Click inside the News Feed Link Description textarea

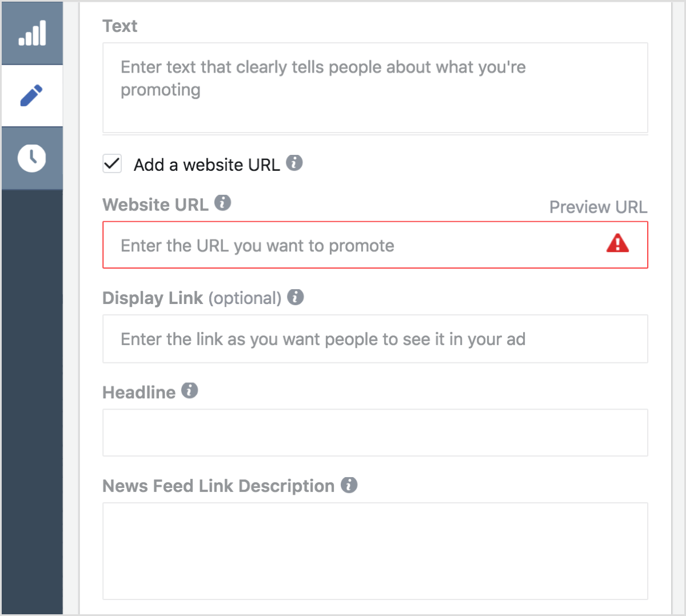[375, 551]
